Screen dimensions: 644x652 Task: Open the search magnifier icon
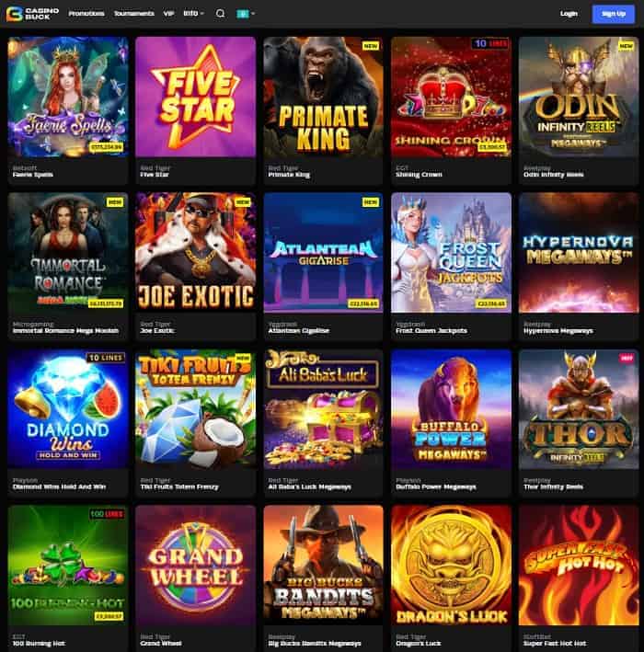[x=220, y=14]
